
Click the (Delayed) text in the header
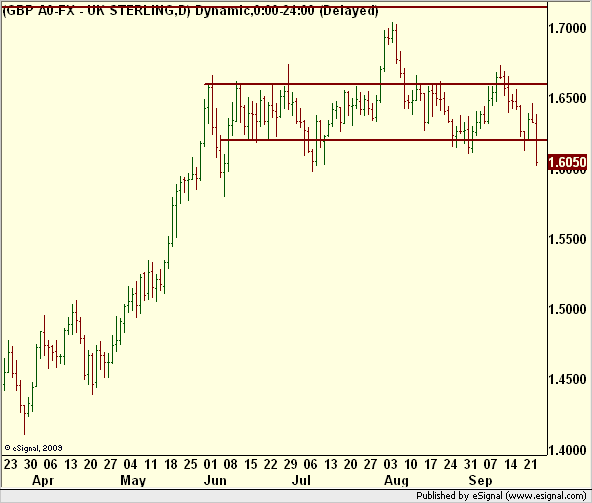tap(348, 11)
